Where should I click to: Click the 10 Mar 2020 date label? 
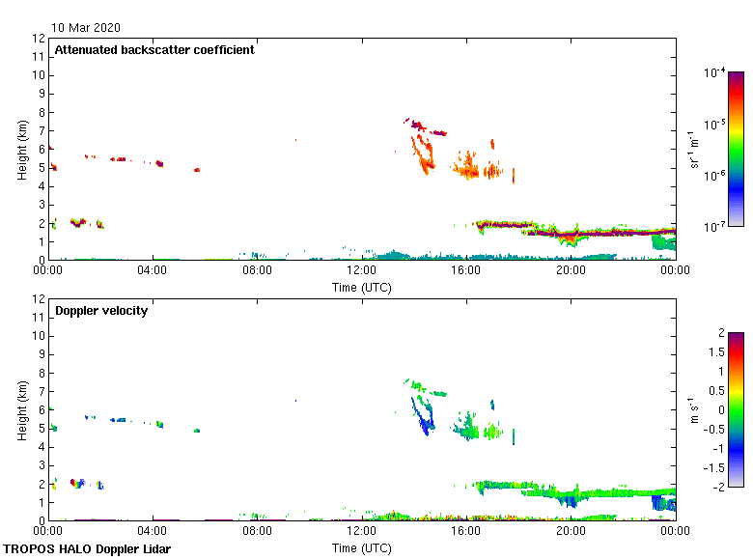tap(87, 28)
